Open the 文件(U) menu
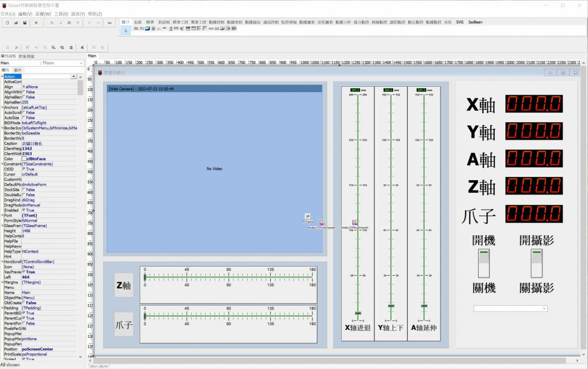Viewport: 588px width, 369px height. point(8,14)
